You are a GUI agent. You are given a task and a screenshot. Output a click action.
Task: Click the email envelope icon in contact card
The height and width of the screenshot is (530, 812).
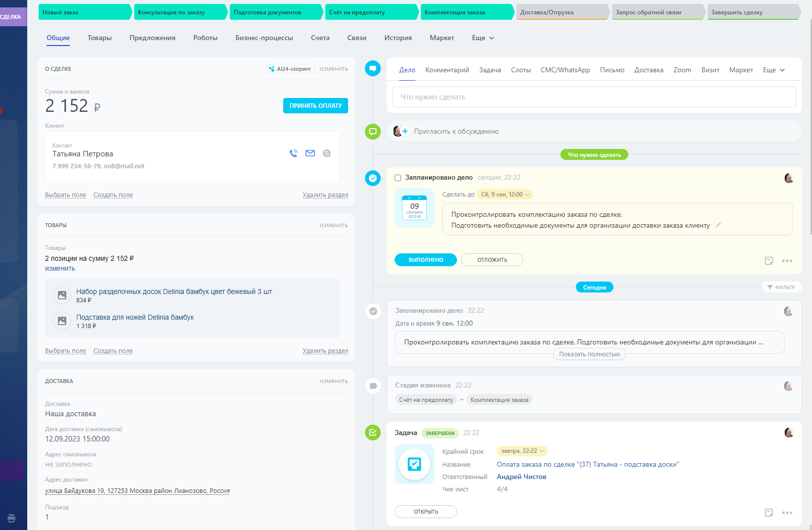tap(310, 153)
